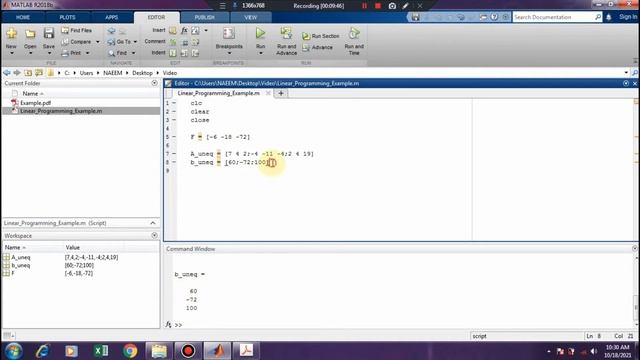Click the increase indent icon
The height and width of the screenshot is (360, 640).
184,53
